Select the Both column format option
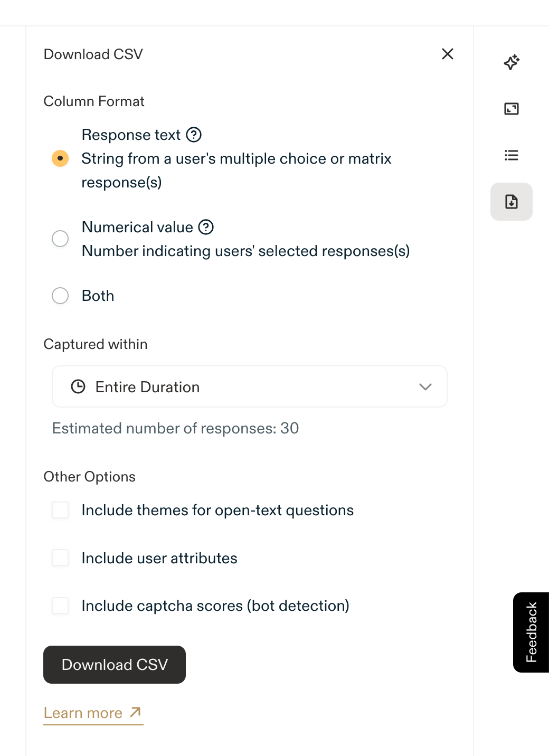The image size is (549, 756). coord(60,296)
